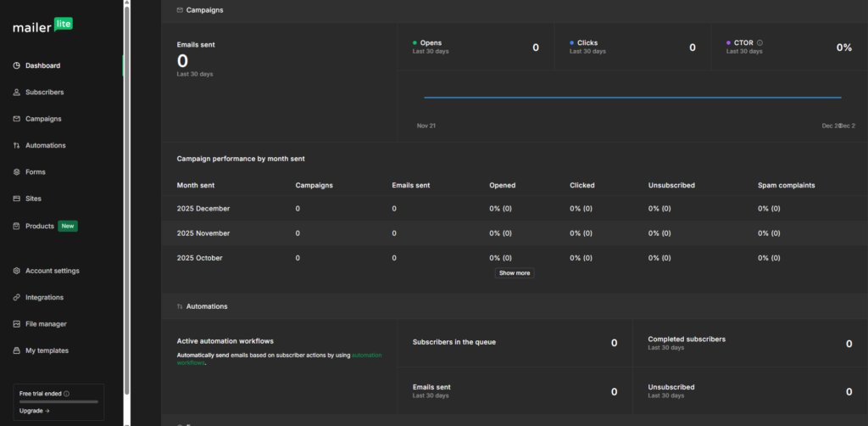Screen dimensions: 868x426
Task: Expand table with Show more button
Action: coord(515,273)
